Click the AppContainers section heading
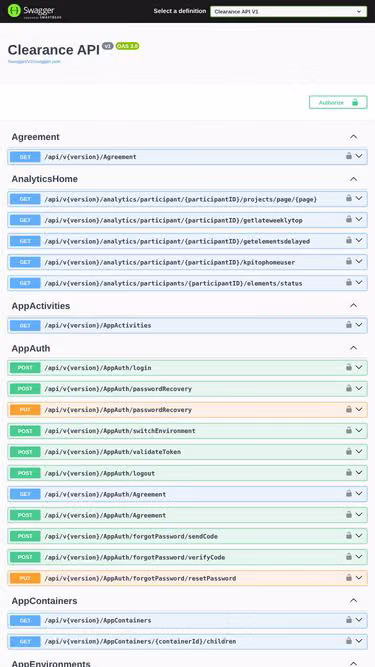Viewport: 375px width, 667px height. coord(44,601)
